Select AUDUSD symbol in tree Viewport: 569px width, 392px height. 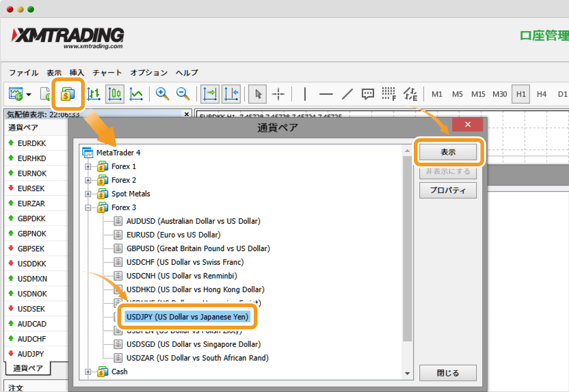point(193,221)
